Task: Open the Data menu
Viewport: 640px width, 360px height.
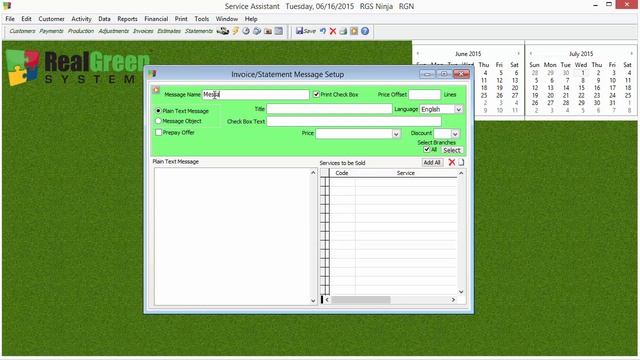Action: tap(104, 19)
